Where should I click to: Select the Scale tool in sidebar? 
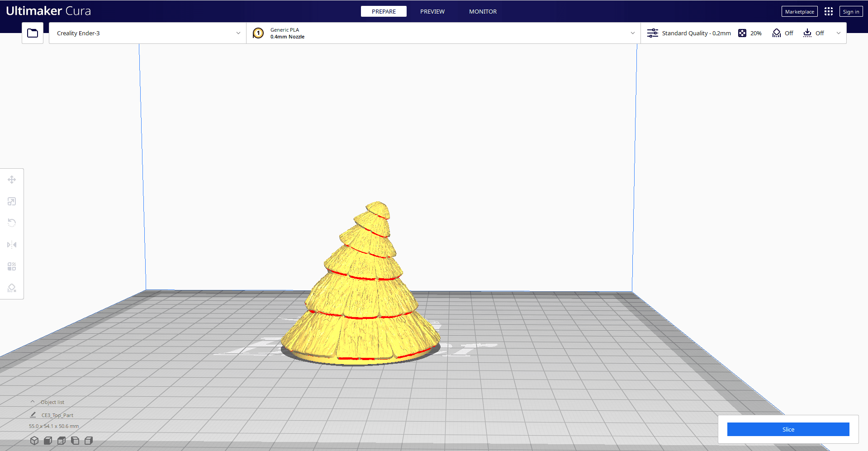tap(12, 201)
